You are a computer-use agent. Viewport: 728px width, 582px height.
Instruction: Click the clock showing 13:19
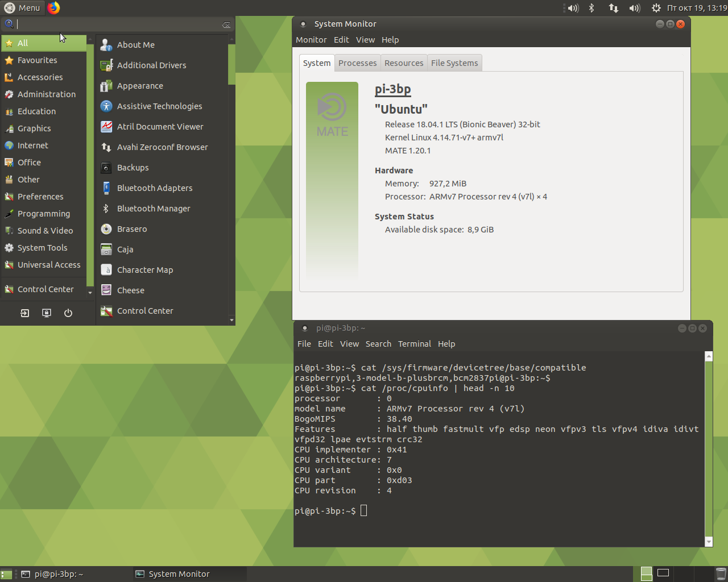[697, 8]
